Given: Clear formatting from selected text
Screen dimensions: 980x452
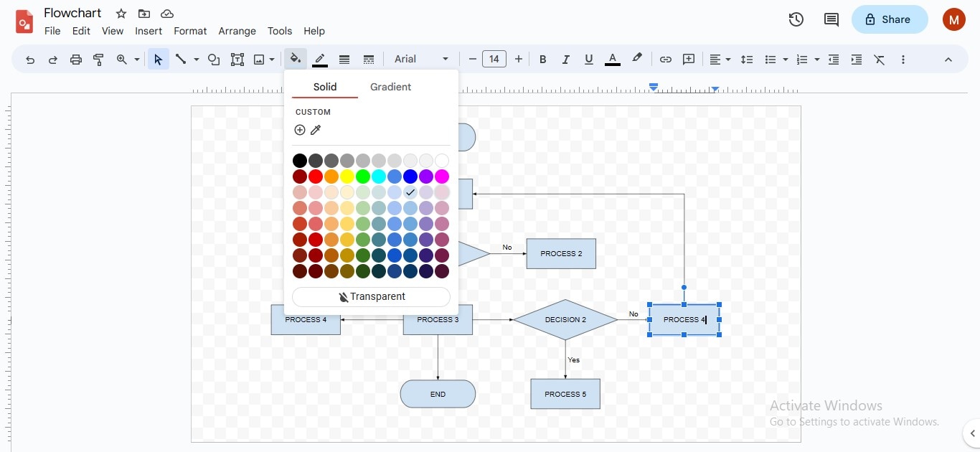Looking at the screenshot, I should tap(880, 60).
